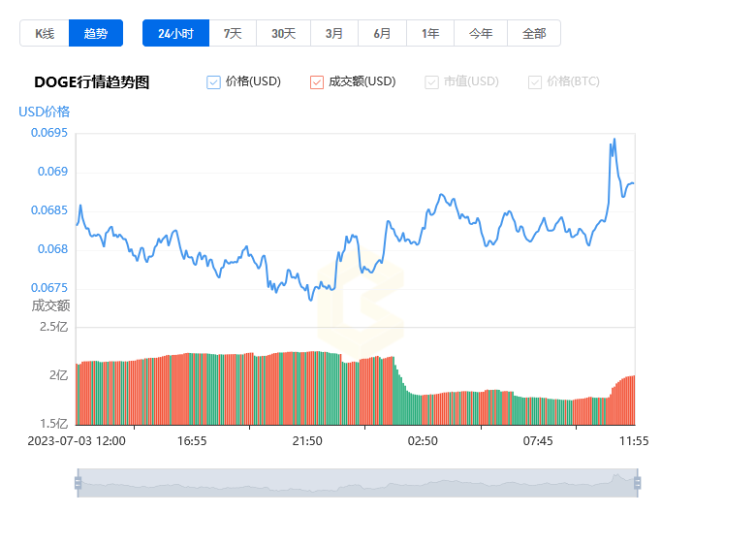Choose the 7天 time range

point(233,33)
